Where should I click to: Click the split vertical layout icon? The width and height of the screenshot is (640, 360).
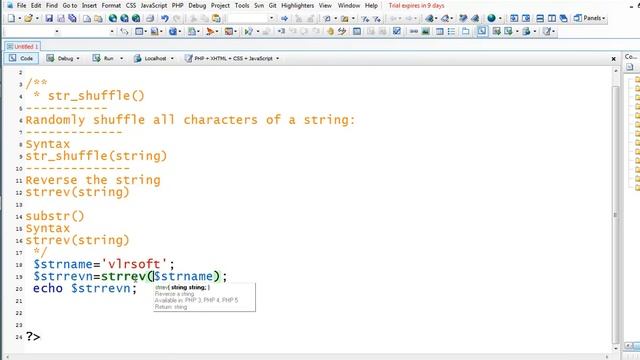[x=551, y=18]
